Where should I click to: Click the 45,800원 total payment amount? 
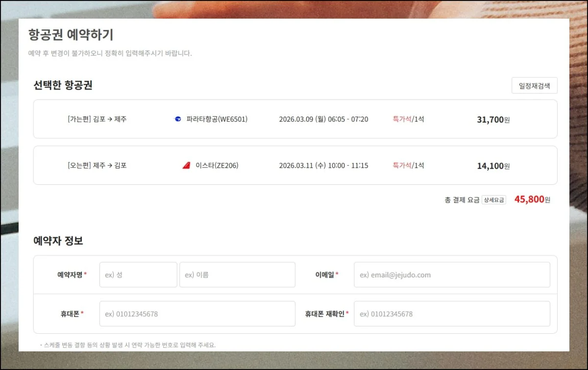click(532, 199)
